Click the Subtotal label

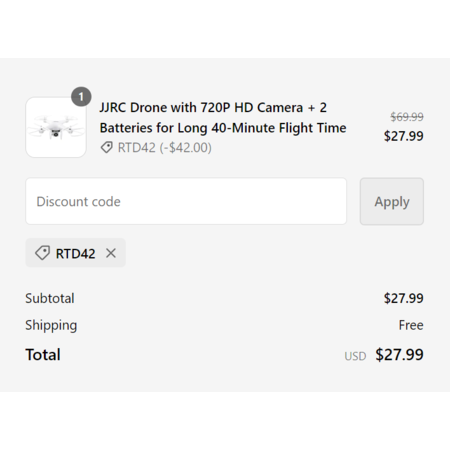click(x=50, y=298)
